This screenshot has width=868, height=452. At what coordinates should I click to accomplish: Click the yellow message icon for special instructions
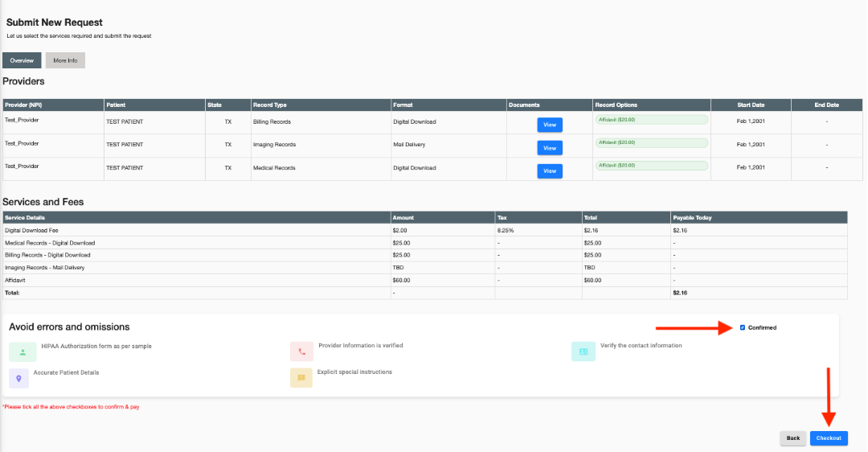pos(301,378)
